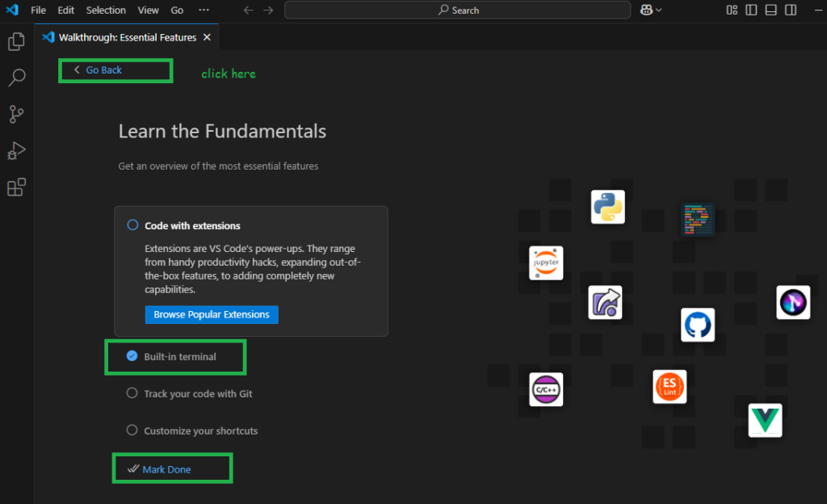This screenshot has width=827, height=504.
Task: Expand the hidden menus ellipsis
Action: pyautogui.click(x=204, y=10)
